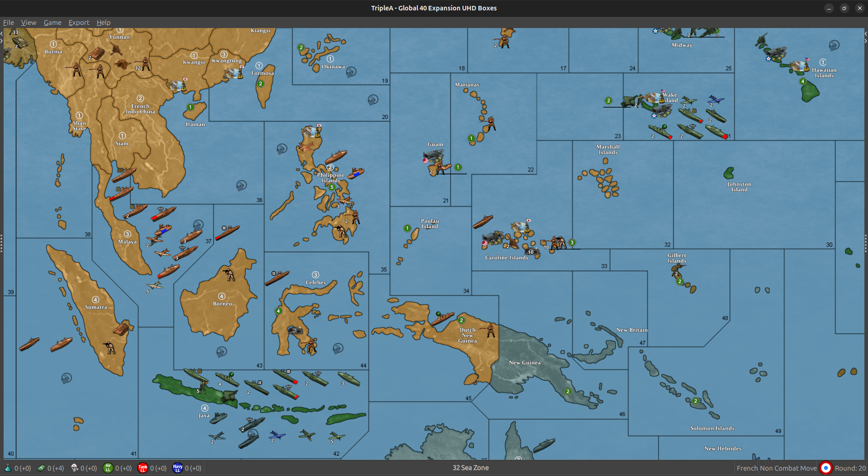Open the Help menu
Viewport: 868px width, 476px height.
coord(104,23)
